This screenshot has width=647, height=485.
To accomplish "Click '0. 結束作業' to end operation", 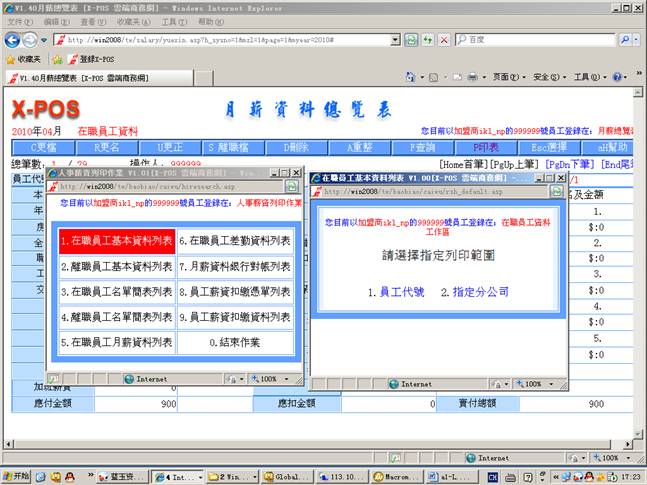I will point(236,342).
